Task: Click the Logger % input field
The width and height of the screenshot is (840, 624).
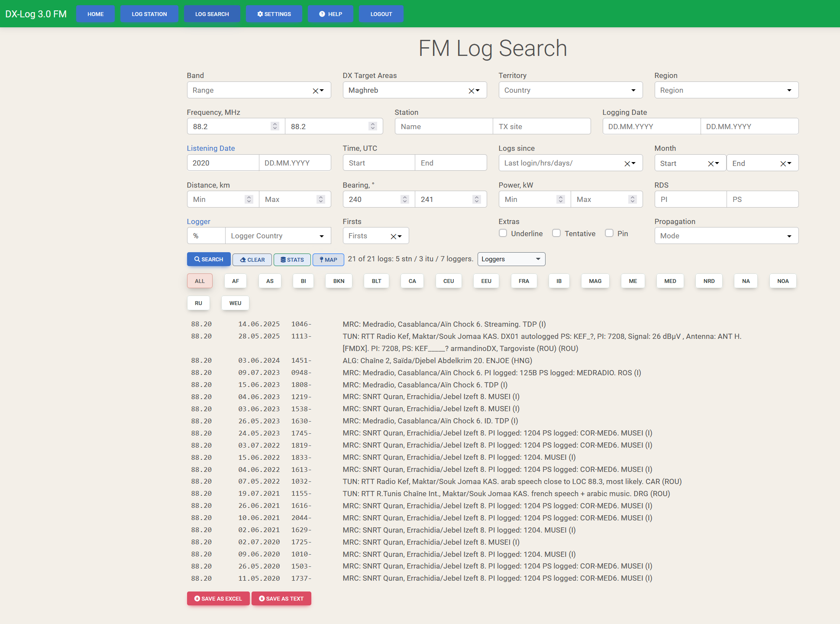Action: tap(206, 235)
